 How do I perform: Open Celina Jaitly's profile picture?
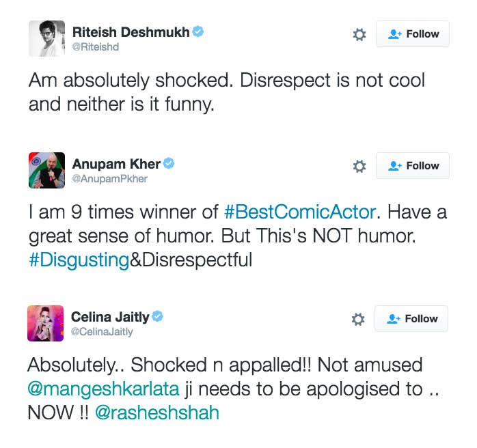point(45,324)
